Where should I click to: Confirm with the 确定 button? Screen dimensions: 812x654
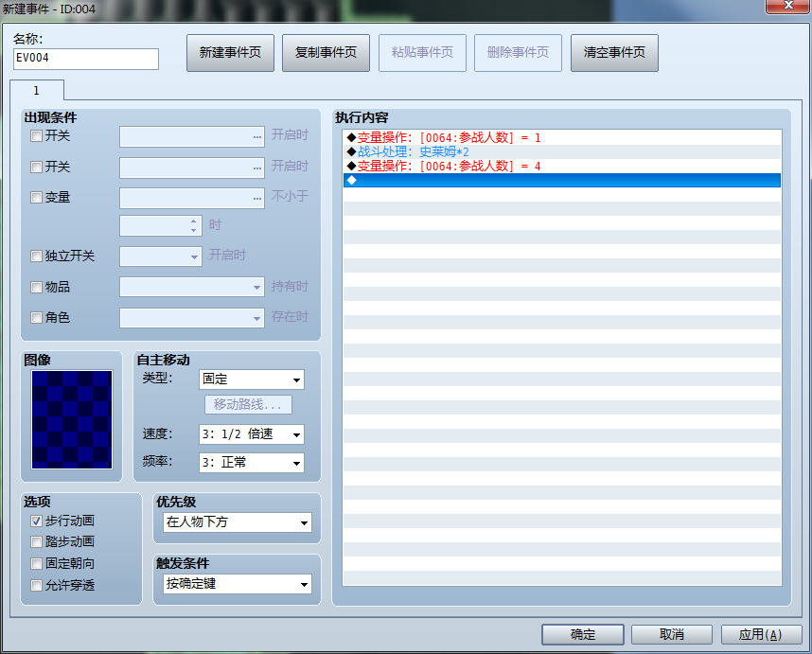(583, 634)
